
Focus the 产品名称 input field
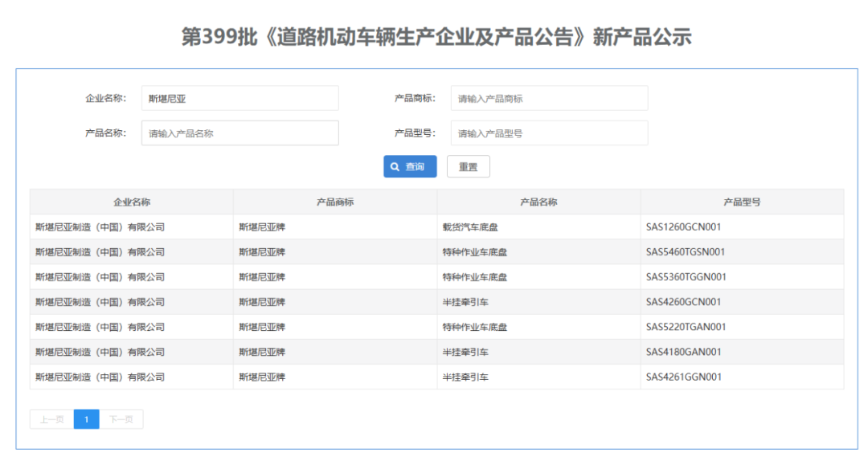240,133
